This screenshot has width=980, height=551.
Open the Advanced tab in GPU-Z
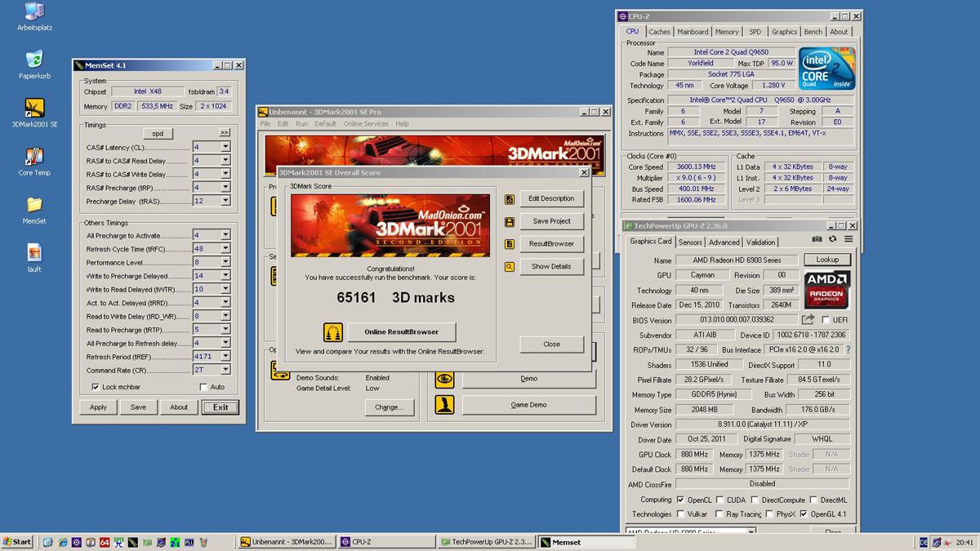pos(724,242)
